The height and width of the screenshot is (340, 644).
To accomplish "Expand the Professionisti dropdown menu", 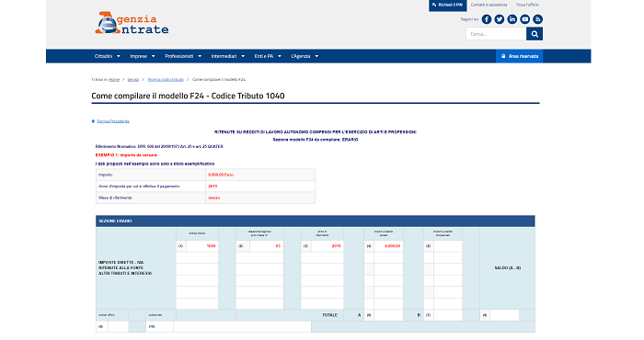I will pyautogui.click(x=183, y=56).
